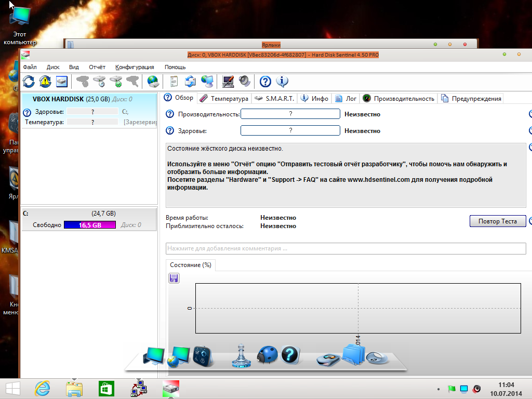Click the globe over hard disk toolbar icon
The width and height of the screenshot is (532, 399).
[153, 82]
